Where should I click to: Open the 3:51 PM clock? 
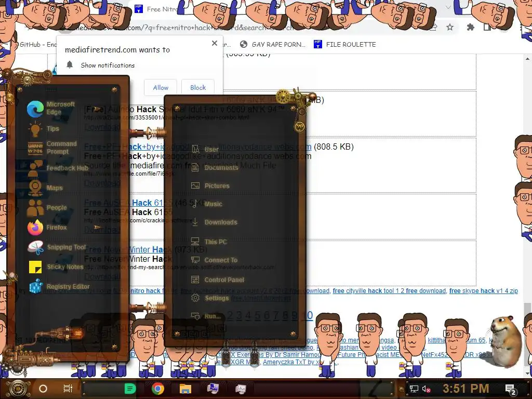pos(466,389)
